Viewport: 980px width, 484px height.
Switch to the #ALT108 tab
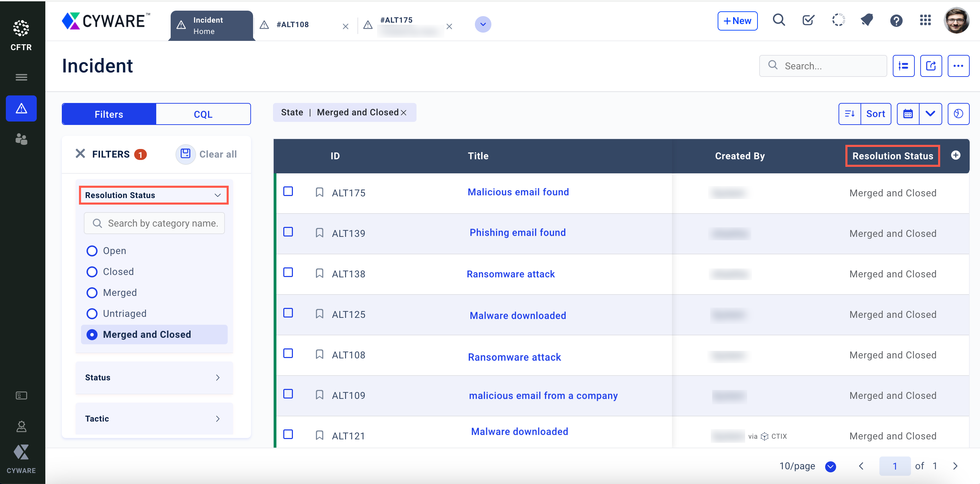293,25
